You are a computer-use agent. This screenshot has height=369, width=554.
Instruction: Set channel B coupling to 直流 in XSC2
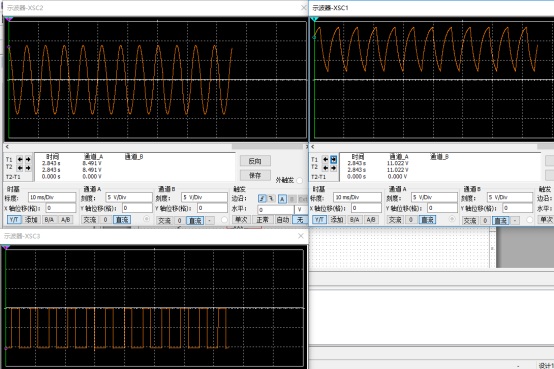tap(195, 221)
